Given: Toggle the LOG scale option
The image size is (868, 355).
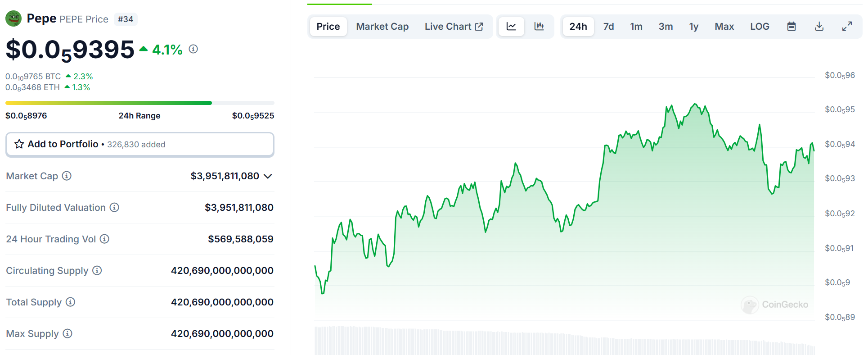Looking at the screenshot, I should tap(760, 27).
